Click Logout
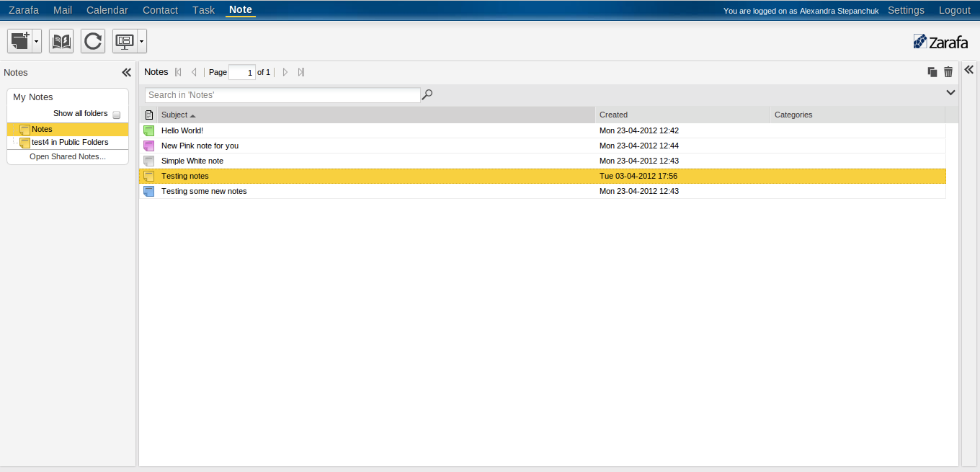This screenshot has height=472, width=980. tap(955, 10)
